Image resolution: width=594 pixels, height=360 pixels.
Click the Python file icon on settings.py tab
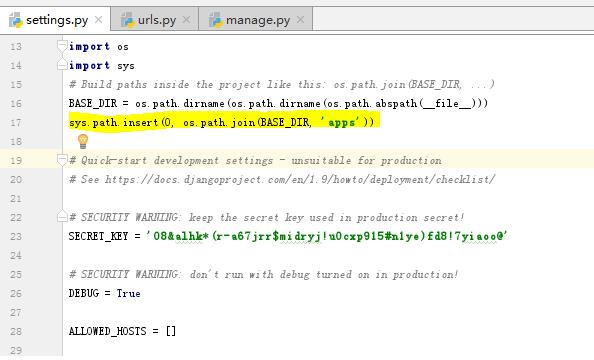click(x=16, y=20)
